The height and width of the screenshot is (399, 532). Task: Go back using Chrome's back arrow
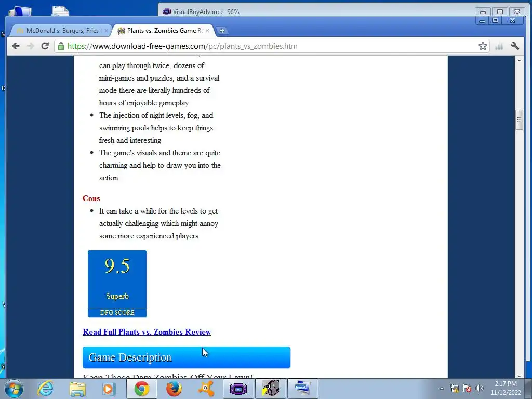click(x=16, y=46)
